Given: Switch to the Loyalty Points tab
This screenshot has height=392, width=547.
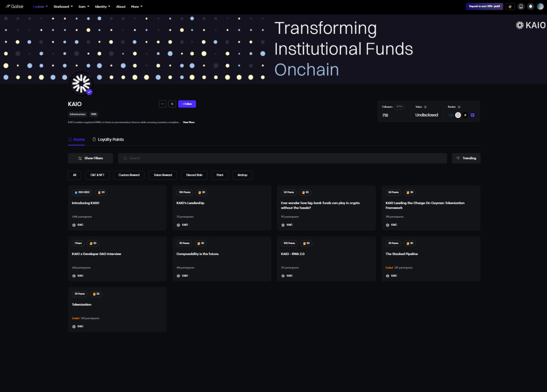Looking at the screenshot, I should (108, 139).
